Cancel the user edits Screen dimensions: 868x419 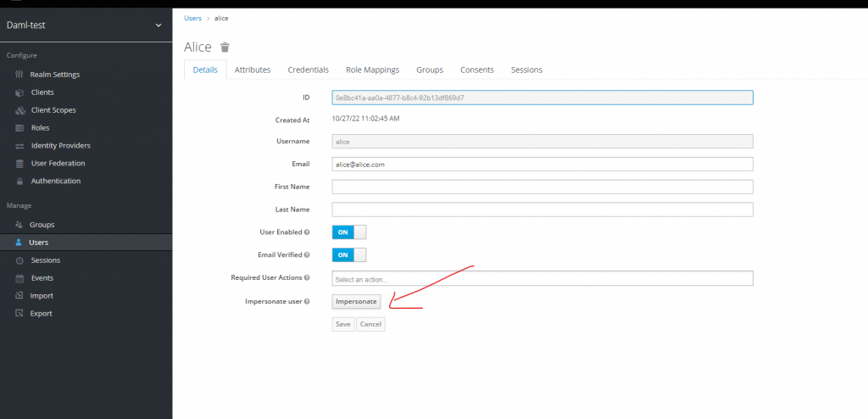tap(370, 324)
